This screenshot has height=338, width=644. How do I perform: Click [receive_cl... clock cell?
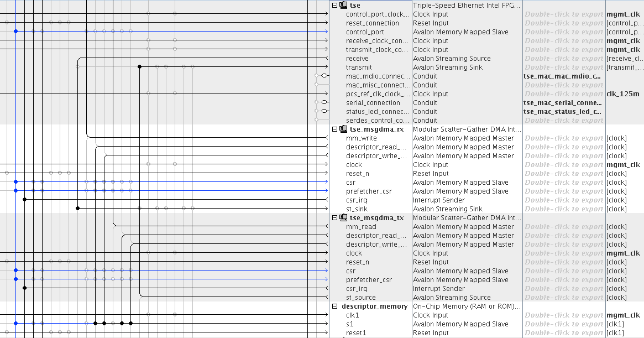pyautogui.click(x=624, y=59)
